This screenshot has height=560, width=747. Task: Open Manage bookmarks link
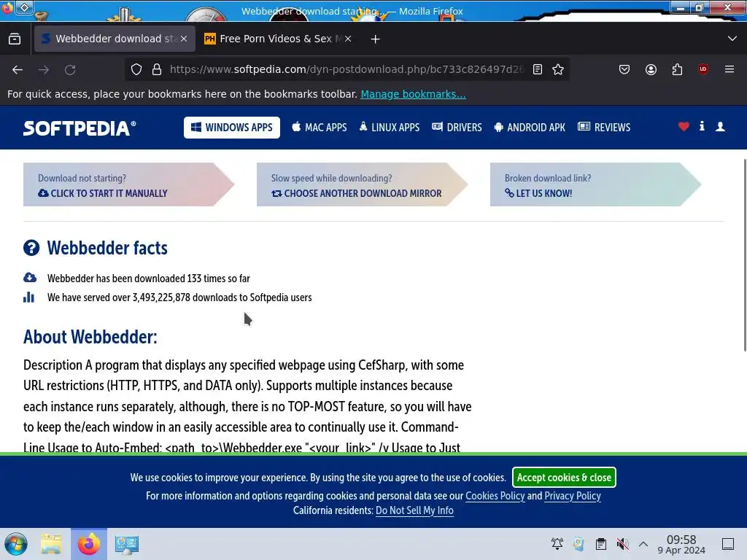[x=413, y=94]
